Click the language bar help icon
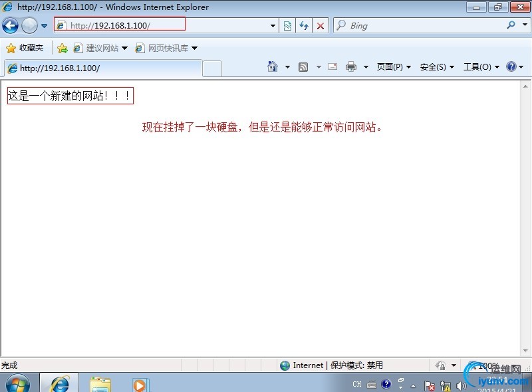Viewport: 532px width, 392px height. (386, 384)
